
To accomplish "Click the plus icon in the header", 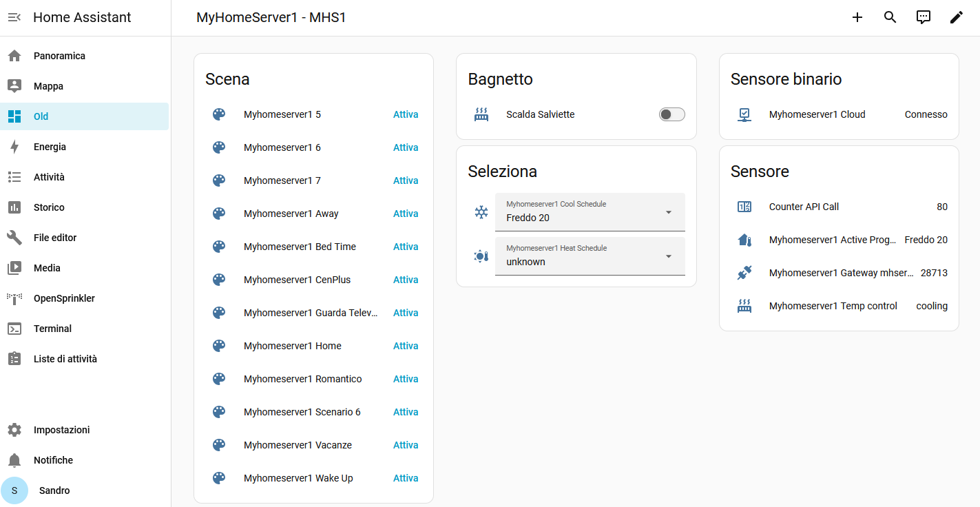I will pos(857,17).
